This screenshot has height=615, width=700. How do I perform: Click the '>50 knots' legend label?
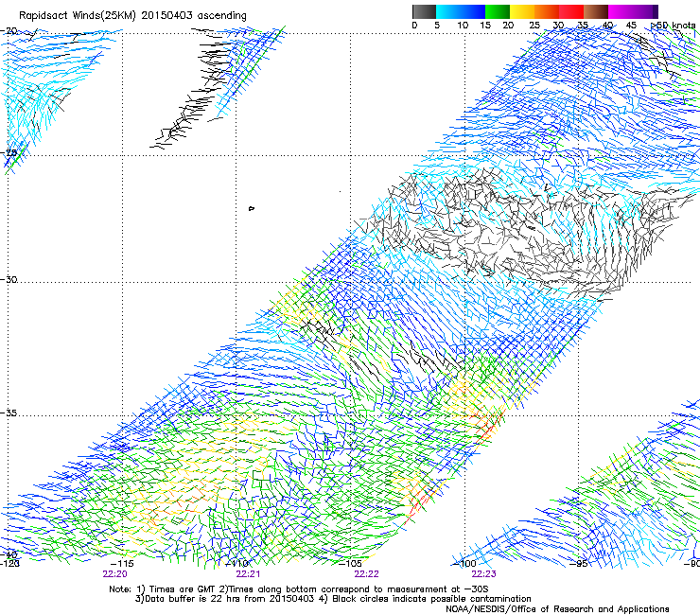coord(674,26)
